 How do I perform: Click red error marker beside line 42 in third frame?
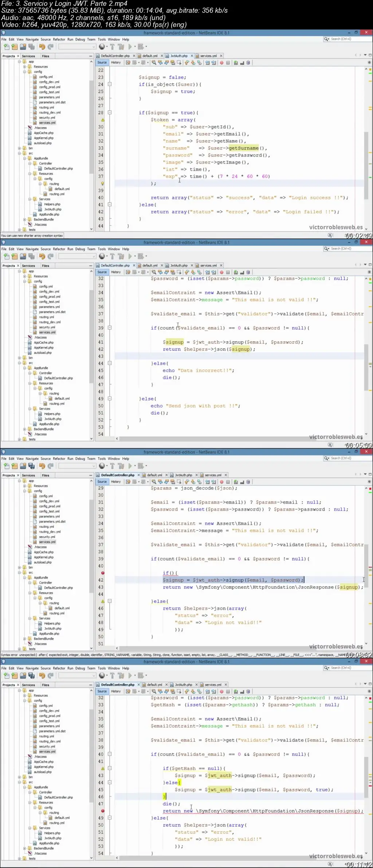pos(103,573)
